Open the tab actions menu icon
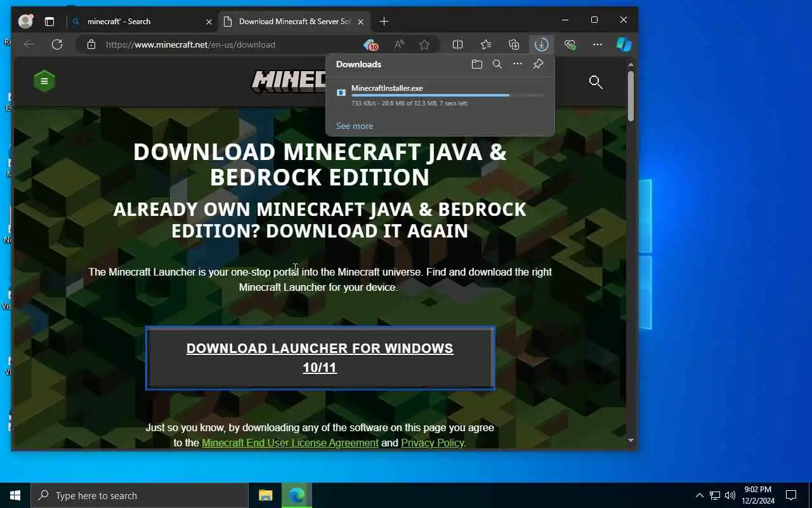The width and height of the screenshot is (812, 508). click(49, 22)
